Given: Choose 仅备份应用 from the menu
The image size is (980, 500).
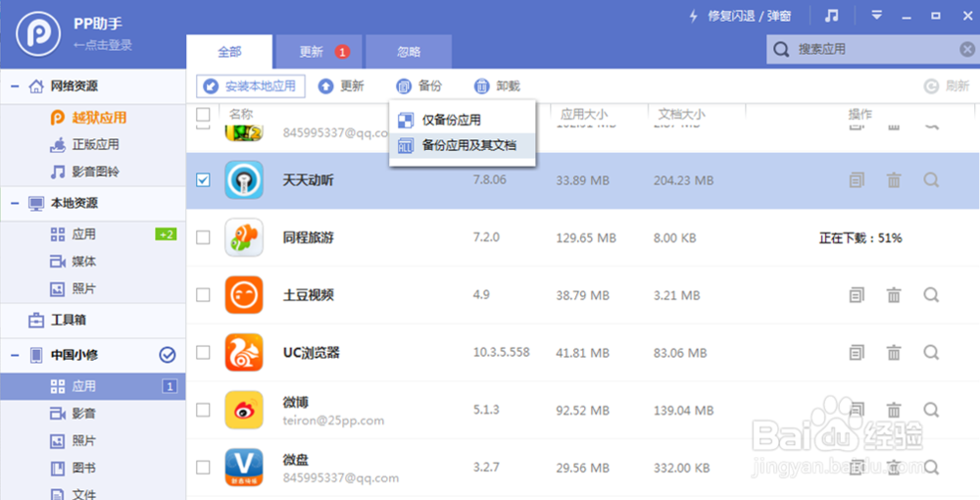Looking at the screenshot, I should point(462,120).
